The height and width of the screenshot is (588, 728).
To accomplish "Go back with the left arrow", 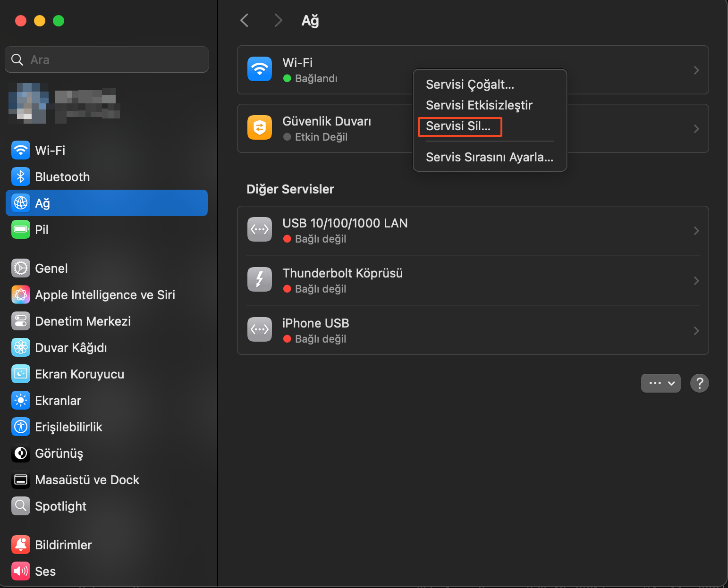I will 245,20.
